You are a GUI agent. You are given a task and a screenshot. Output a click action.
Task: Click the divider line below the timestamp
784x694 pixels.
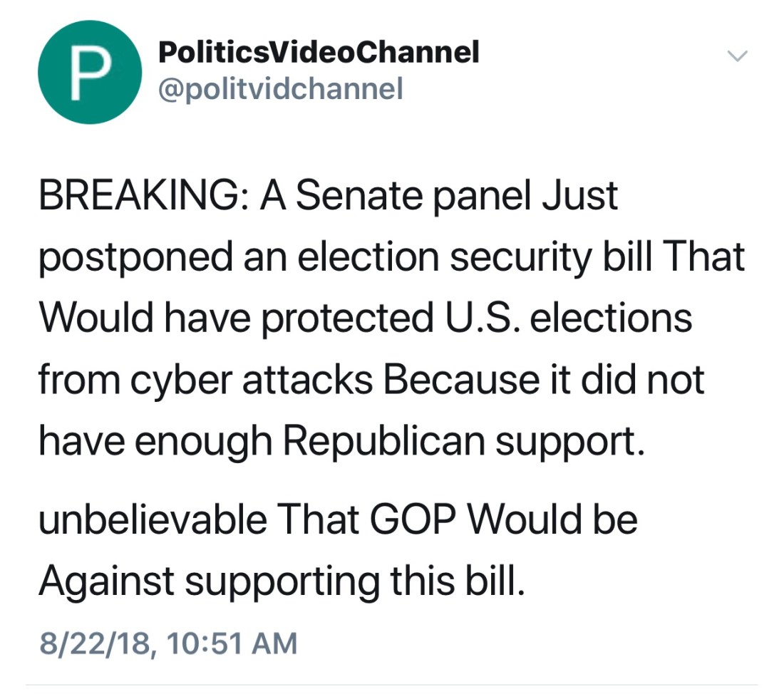[x=392, y=685]
